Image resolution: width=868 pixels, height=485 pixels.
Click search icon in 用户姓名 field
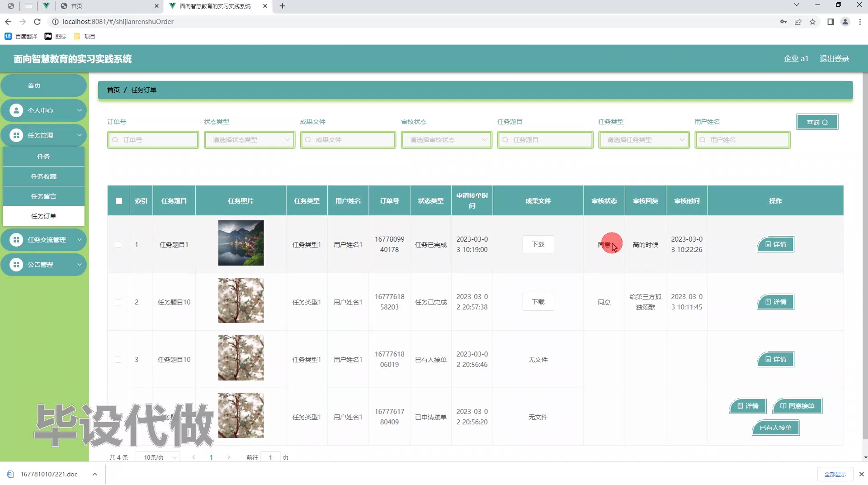pos(703,140)
